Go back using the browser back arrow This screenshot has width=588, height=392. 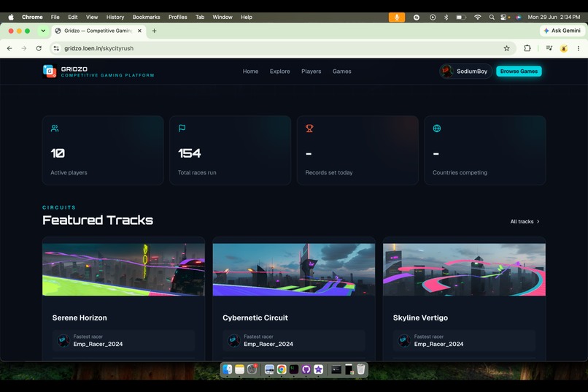(9, 48)
